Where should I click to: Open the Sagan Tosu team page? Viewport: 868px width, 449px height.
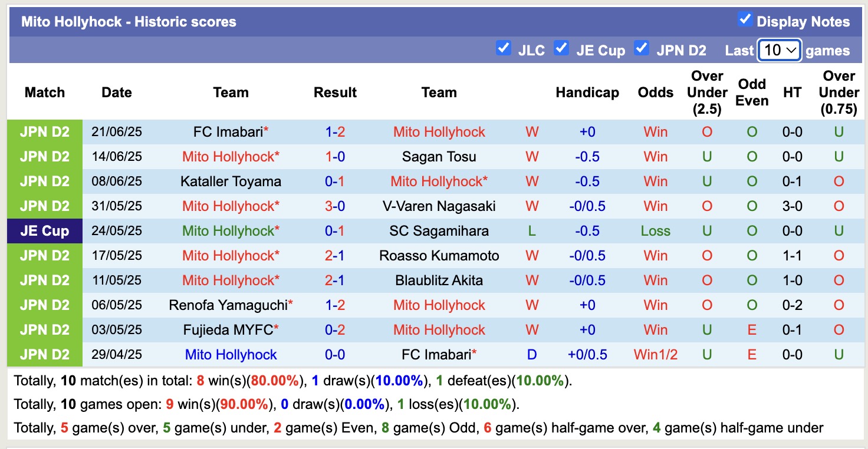(x=439, y=156)
